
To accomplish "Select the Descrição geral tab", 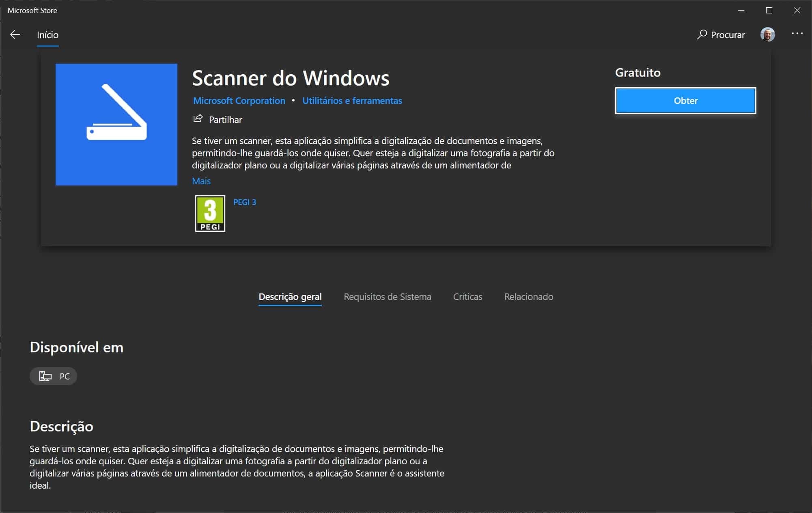I will click(290, 297).
